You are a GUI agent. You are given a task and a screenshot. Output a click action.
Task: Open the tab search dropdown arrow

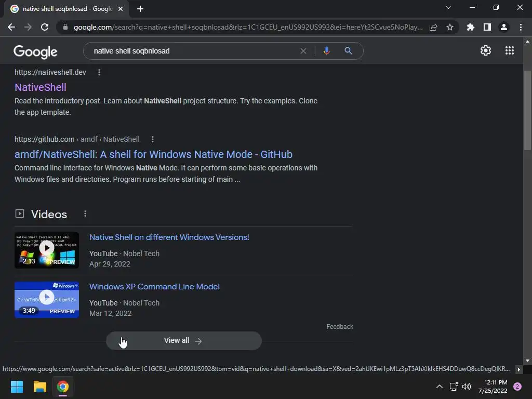[x=448, y=7]
